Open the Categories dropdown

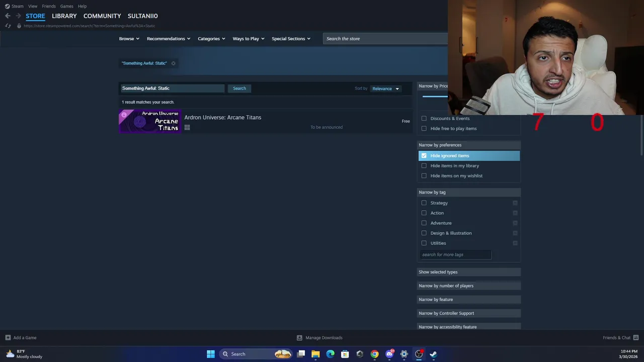coord(211,39)
